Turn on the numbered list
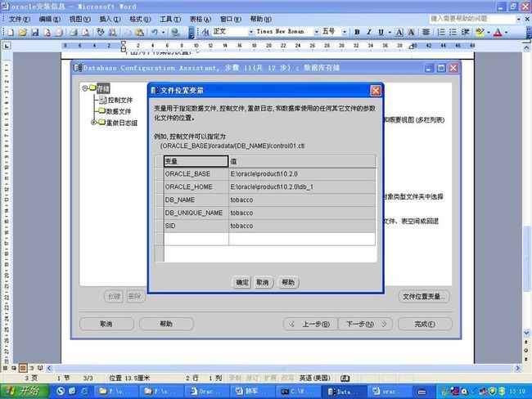Screen dimensions: 532x399 [440, 32]
